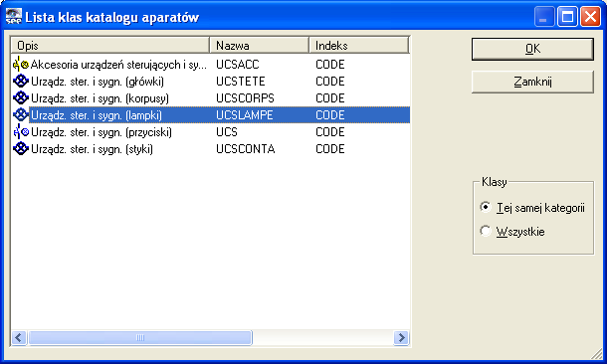Image resolution: width=607 pixels, height=364 pixels.
Task: Click the window resize grip corner
Action: tap(597, 353)
